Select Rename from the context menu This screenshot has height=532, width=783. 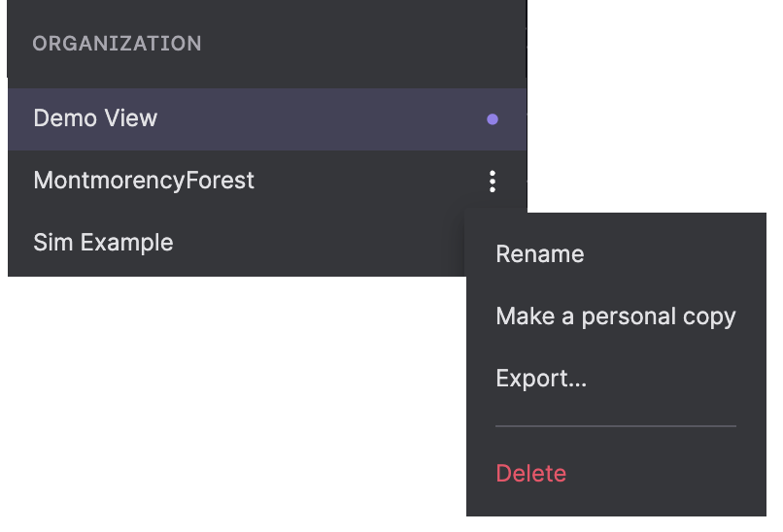pos(539,254)
